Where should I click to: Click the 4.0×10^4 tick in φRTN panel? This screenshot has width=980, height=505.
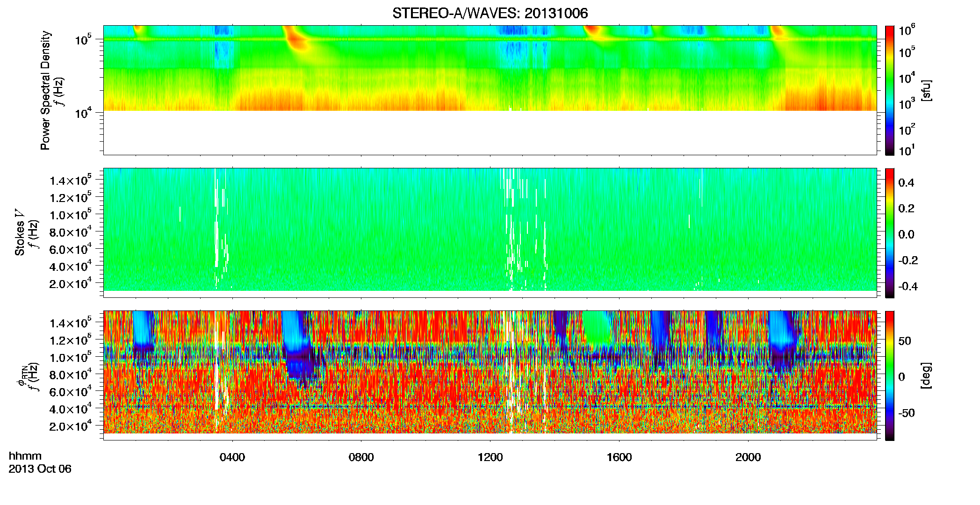(70, 409)
